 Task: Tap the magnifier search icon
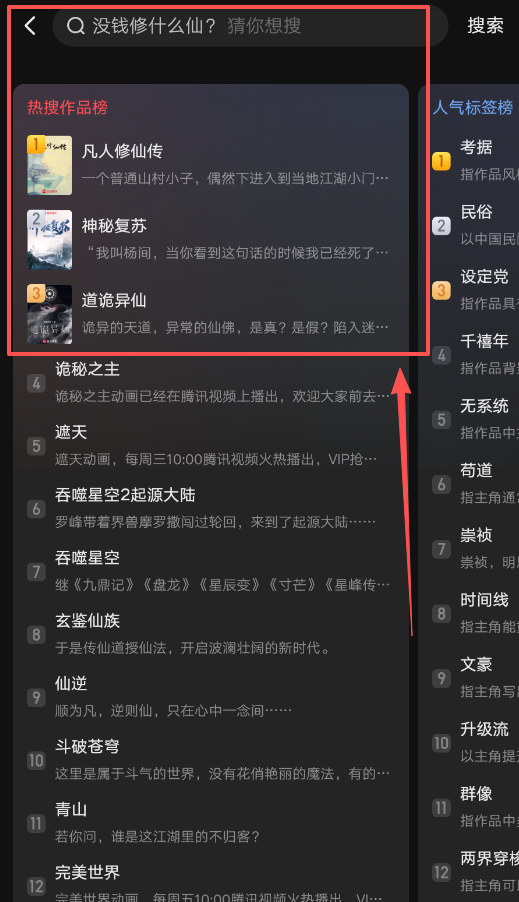[x=75, y=26]
